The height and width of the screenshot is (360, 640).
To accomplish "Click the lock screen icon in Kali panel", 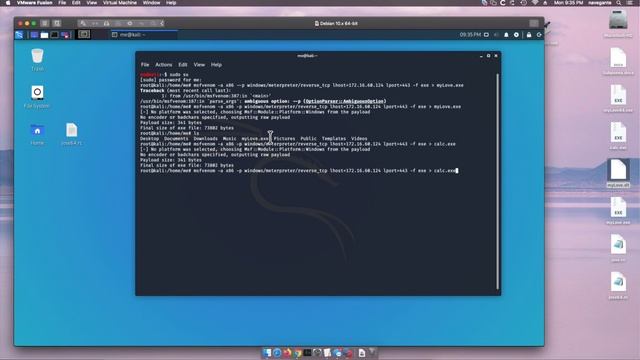I will pyautogui.click(x=529, y=35).
